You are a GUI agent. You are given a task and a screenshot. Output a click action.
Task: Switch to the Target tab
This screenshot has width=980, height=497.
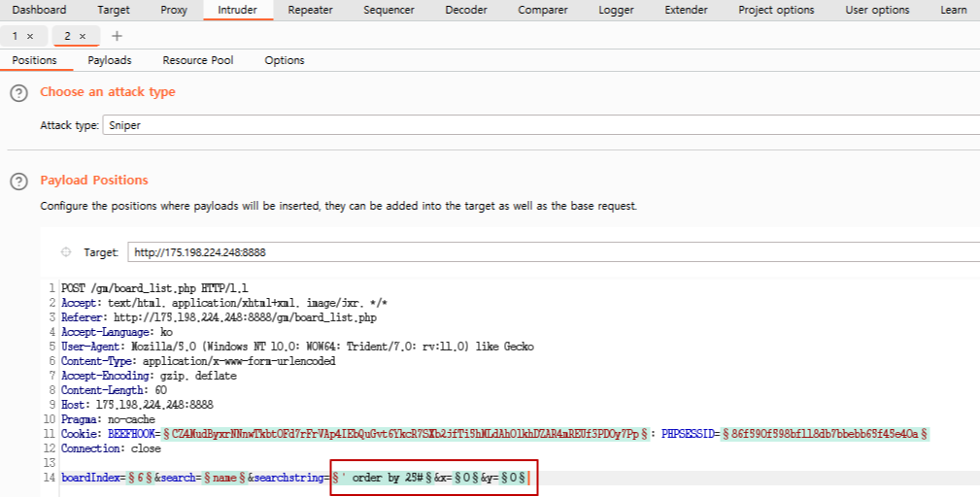pos(113,10)
